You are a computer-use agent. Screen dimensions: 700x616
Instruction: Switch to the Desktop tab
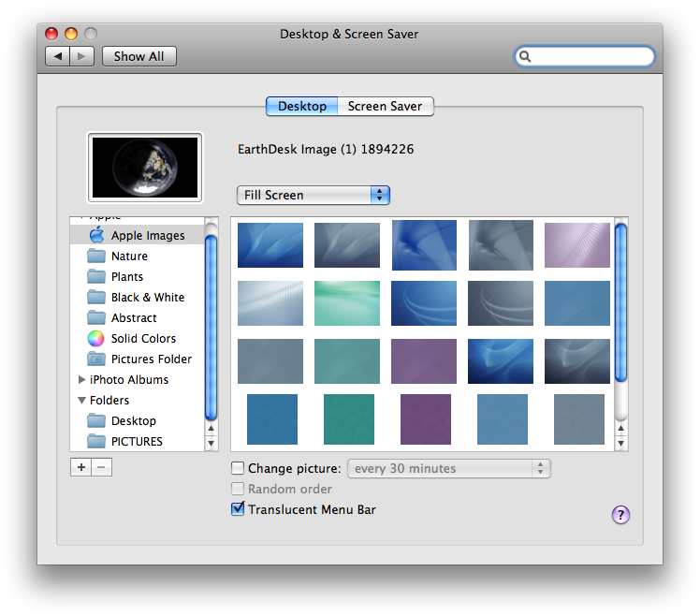click(301, 107)
